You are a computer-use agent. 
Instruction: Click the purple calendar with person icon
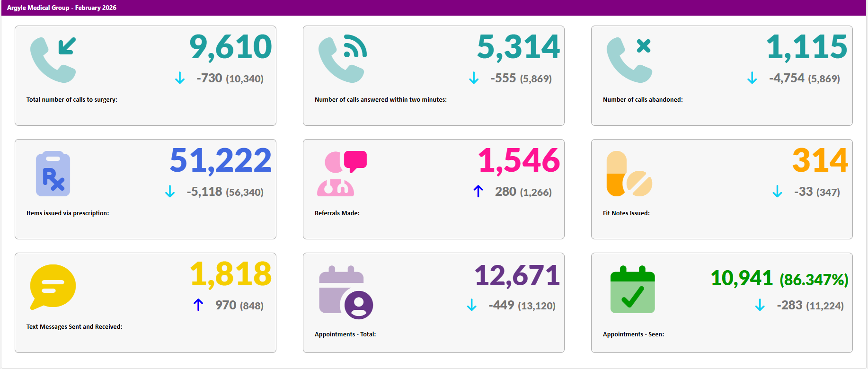pyautogui.click(x=345, y=292)
